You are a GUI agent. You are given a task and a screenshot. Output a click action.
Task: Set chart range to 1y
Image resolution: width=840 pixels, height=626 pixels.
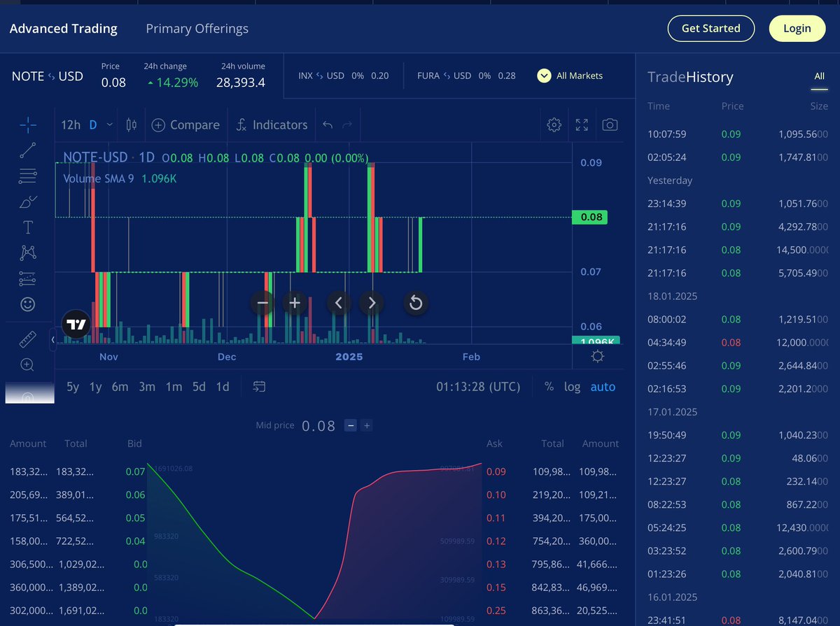[x=96, y=387]
